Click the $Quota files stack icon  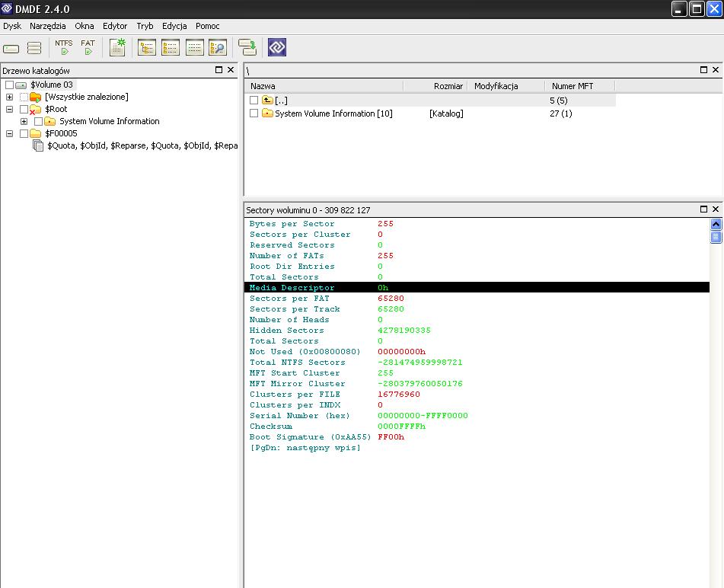click(38, 146)
